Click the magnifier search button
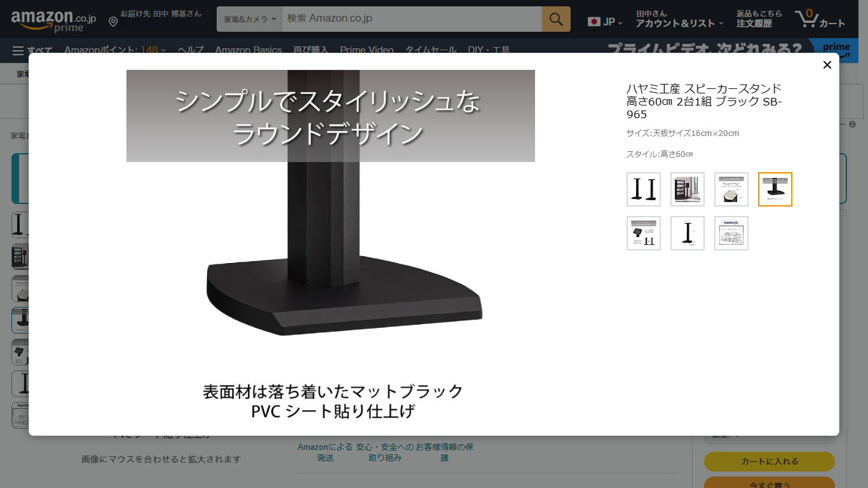Screen dimensions: 868x488 (x=556, y=19)
